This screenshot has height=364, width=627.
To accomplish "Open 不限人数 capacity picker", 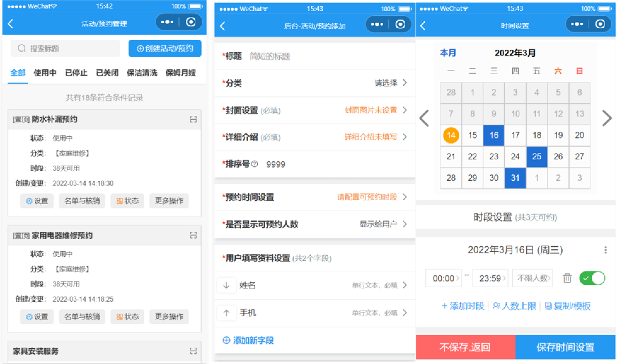I will pos(532,278).
